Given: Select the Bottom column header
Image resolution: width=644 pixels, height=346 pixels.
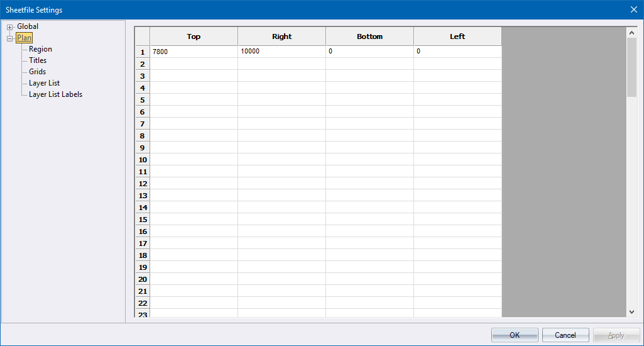Looking at the screenshot, I should click(x=369, y=36).
